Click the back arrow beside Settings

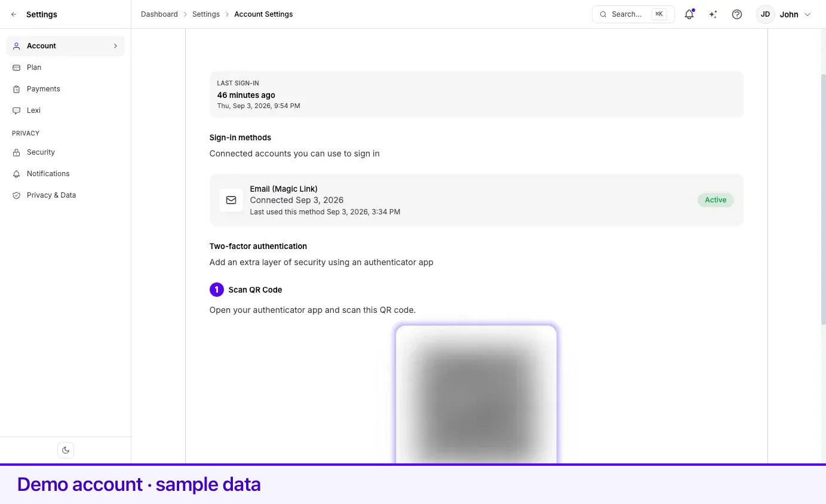[x=14, y=14]
